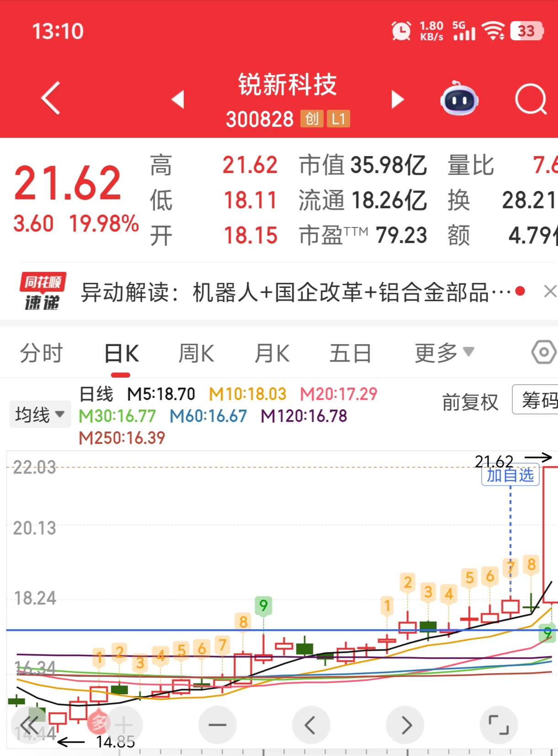Tap the Wi-Fi status icon
Viewport: 558px width, 756px height.
coord(494,31)
